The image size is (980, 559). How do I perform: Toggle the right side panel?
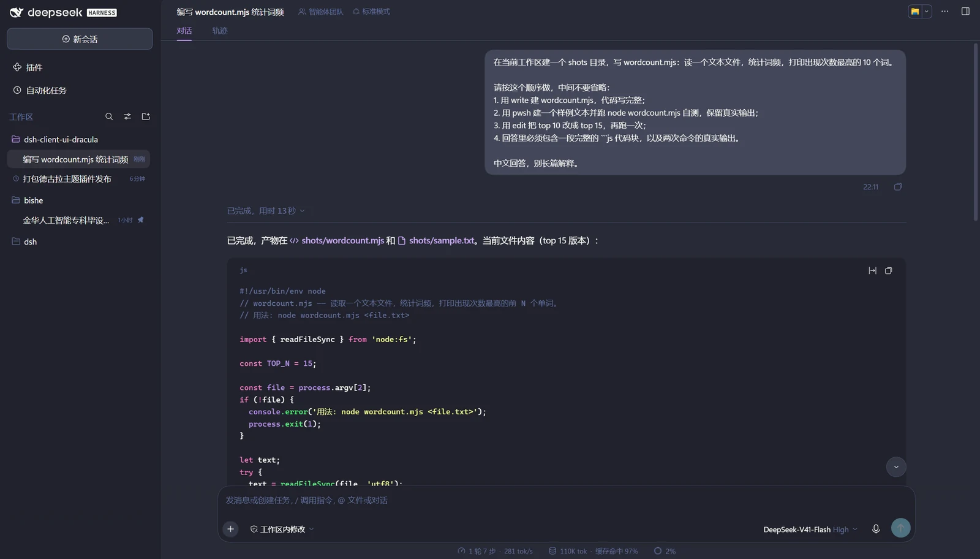coord(965,11)
